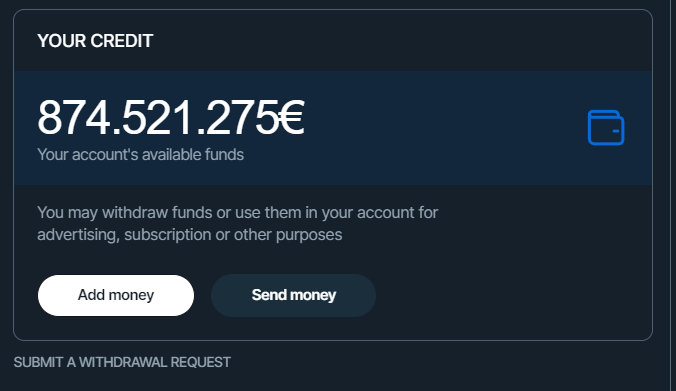The height and width of the screenshot is (391, 676).
Task: Click the 874.521.275€ balance amount
Action: tap(171, 118)
